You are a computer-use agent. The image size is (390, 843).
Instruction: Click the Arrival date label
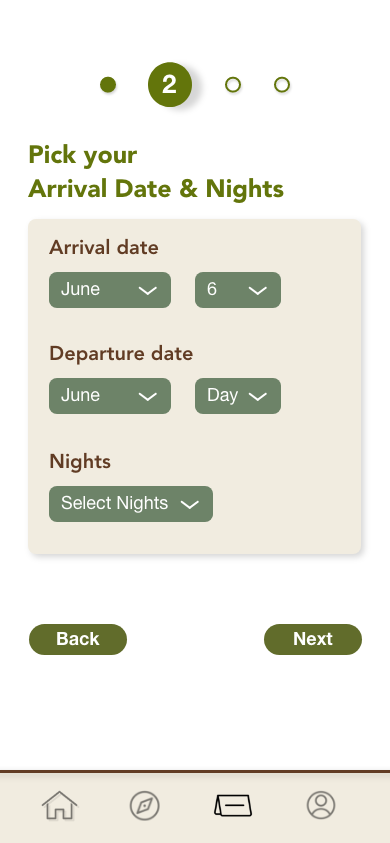(104, 248)
